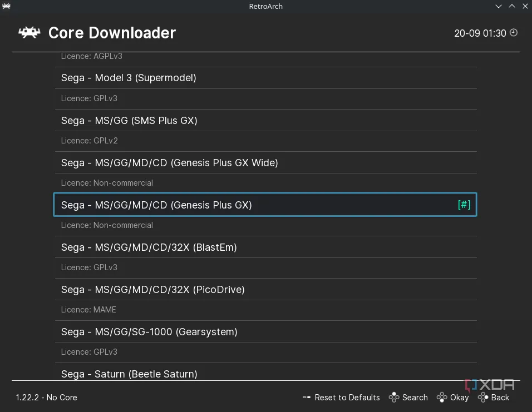Click Reset to Defaults label
This screenshot has height=412, width=532.
click(347, 398)
